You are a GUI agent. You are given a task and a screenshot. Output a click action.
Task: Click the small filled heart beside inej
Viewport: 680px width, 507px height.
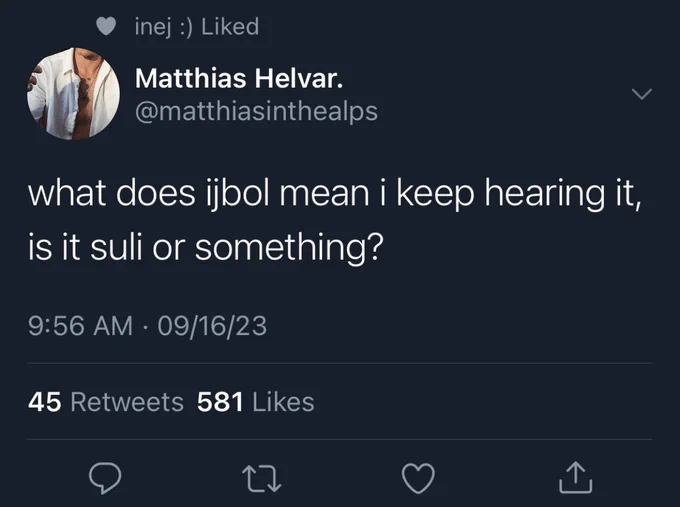click(106, 26)
